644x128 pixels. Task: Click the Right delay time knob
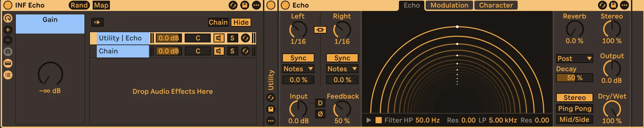tap(342, 30)
